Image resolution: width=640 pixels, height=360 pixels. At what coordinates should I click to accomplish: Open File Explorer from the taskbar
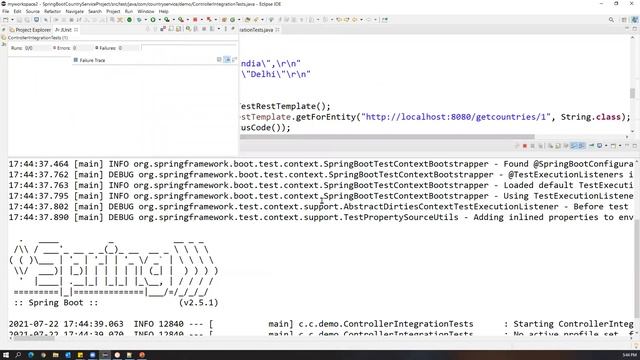click(56, 355)
